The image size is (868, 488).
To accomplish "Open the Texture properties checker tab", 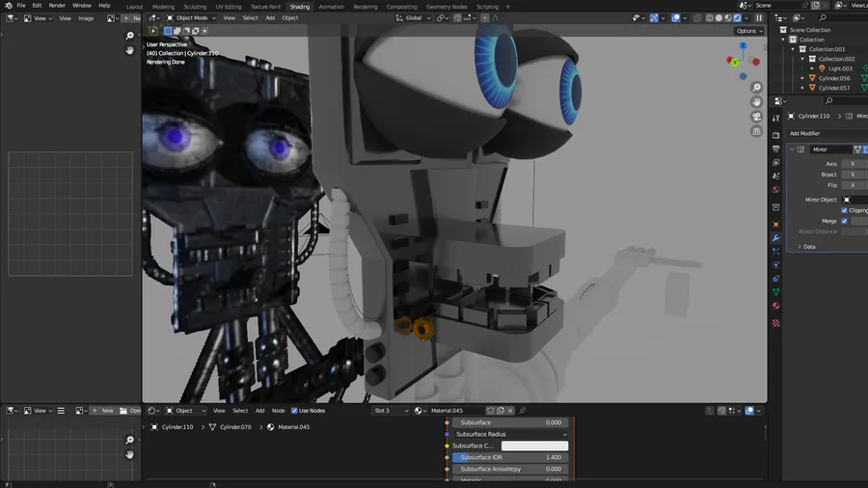I will [775, 323].
